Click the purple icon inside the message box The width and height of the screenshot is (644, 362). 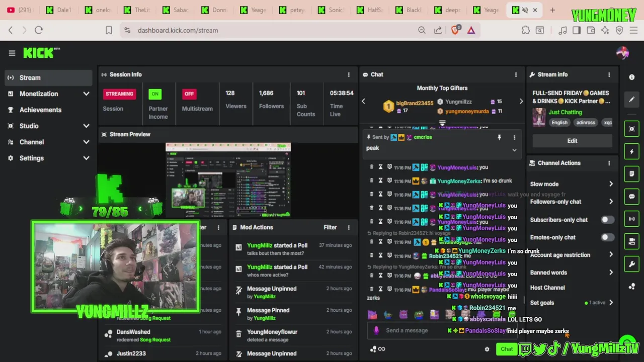376,330
